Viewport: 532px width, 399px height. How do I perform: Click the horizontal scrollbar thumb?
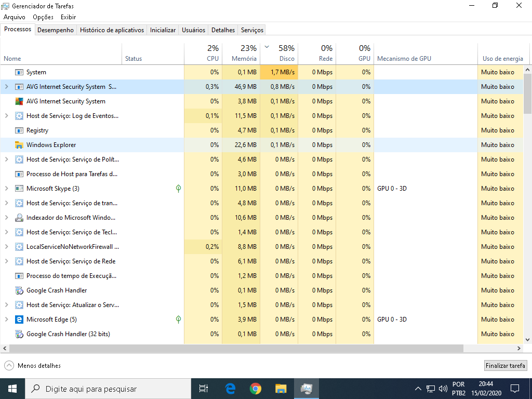[x=236, y=348]
